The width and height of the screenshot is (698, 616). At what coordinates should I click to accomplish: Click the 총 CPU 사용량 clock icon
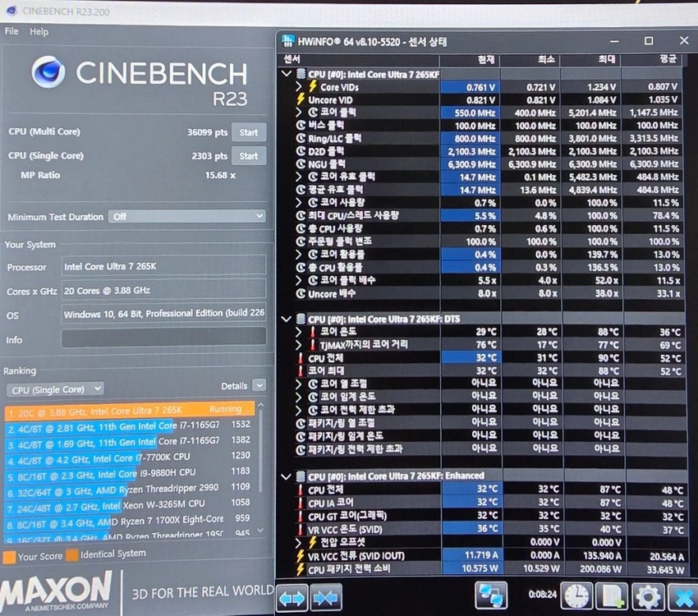coord(301,229)
